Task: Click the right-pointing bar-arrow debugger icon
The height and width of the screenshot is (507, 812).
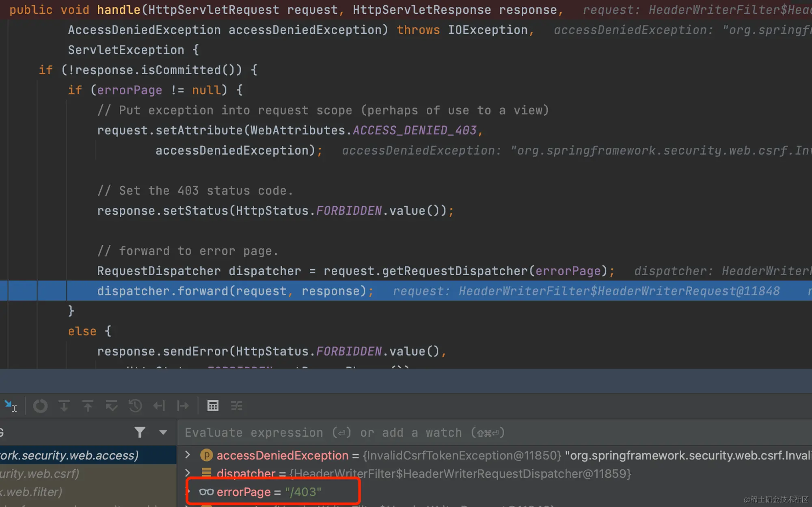Action: pyautogui.click(x=183, y=406)
